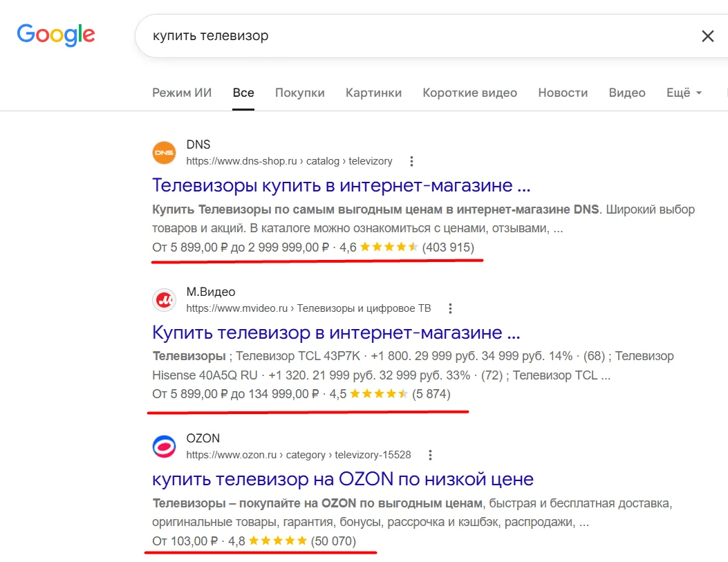
Task: Open the Телевизоры купить в интернет-магазине link
Action: [342, 185]
